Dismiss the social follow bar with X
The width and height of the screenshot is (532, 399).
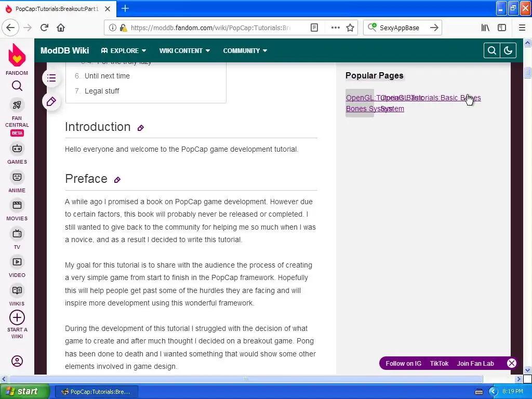[511, 363]
